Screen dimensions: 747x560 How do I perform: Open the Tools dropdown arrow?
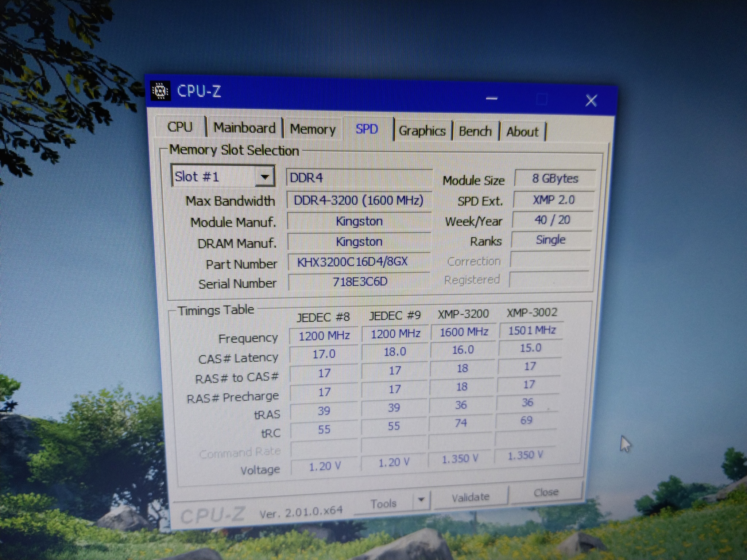[421, 499]
